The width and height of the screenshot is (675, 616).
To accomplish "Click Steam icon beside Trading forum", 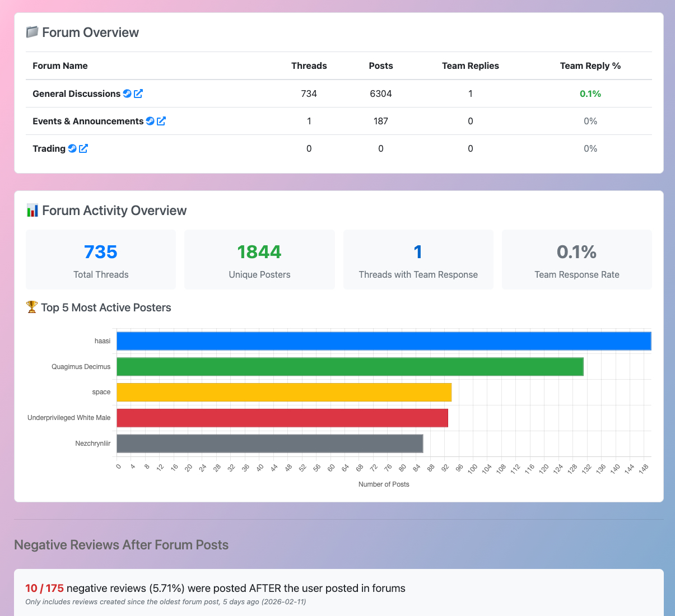I will pyautogui.click(x=72, y=148).
